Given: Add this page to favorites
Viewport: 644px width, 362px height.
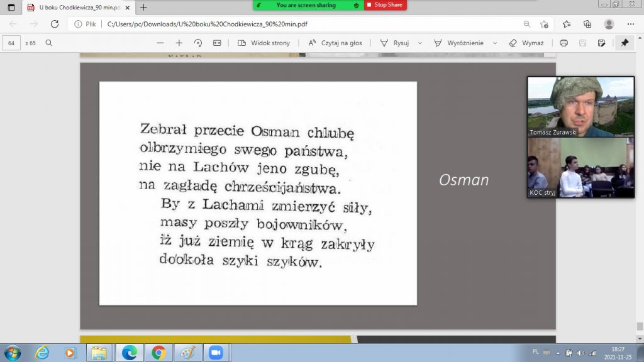Looking at the screenshot, I should tap(545, 24).
